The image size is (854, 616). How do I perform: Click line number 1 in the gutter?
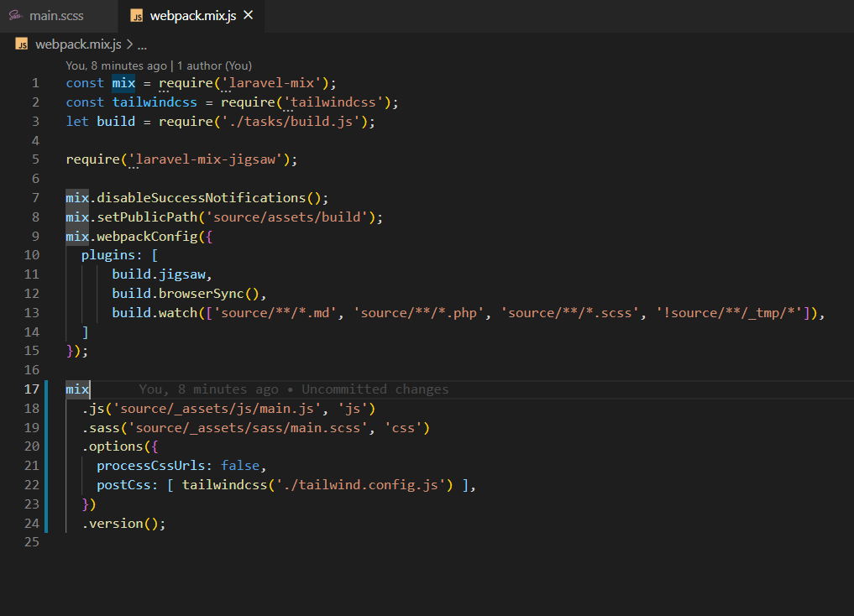pyautogui.click(x=35, y=82)
